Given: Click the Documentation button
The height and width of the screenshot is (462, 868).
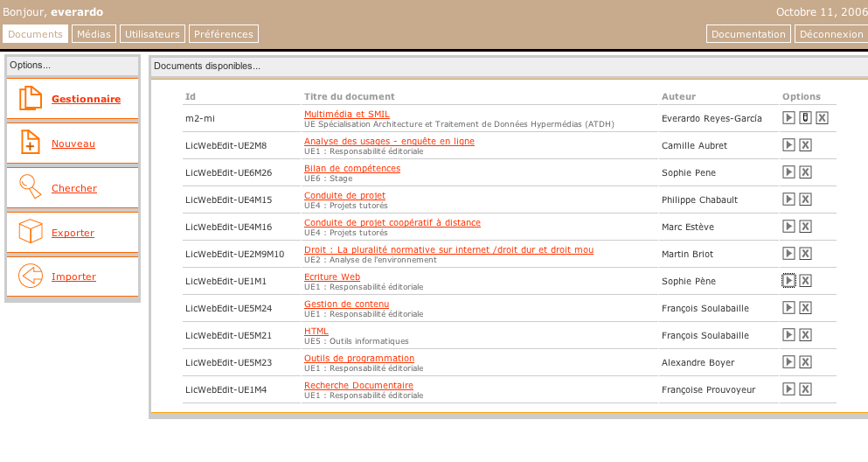Looking at the screenshot, I should (748, 34).
